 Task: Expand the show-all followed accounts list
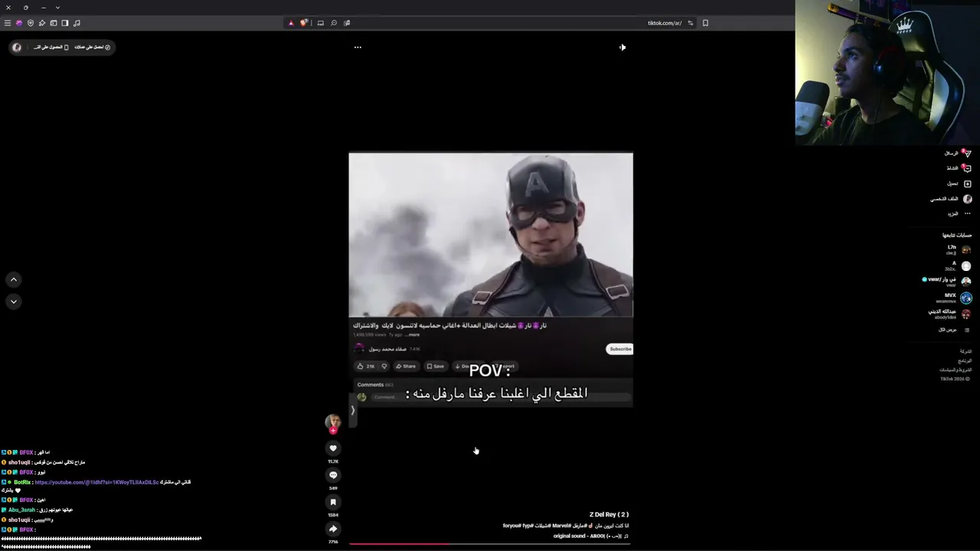(954, 330)
